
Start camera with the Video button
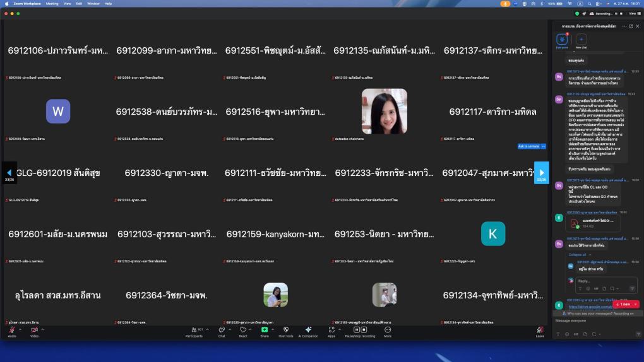[34, 330]
